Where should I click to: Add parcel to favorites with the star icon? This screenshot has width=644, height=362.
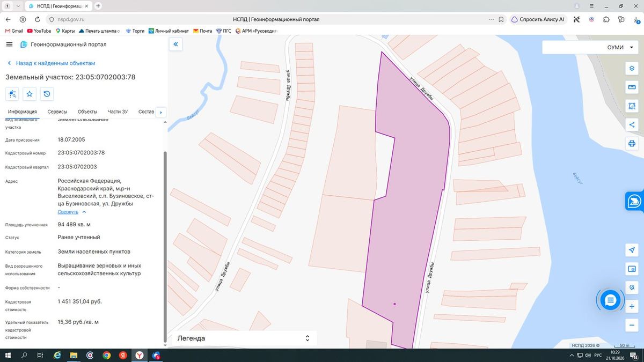pyautogui.click(x=30, y=94)
